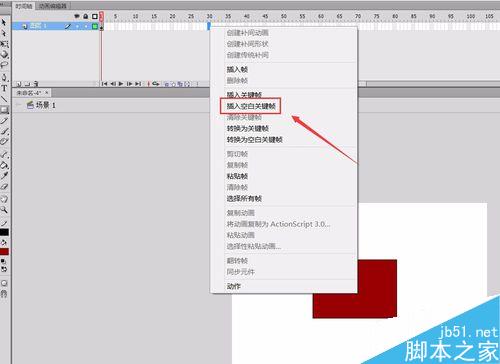Toggle lock all layers padlock icon
The image size is (500, 364).
[86, 16]
